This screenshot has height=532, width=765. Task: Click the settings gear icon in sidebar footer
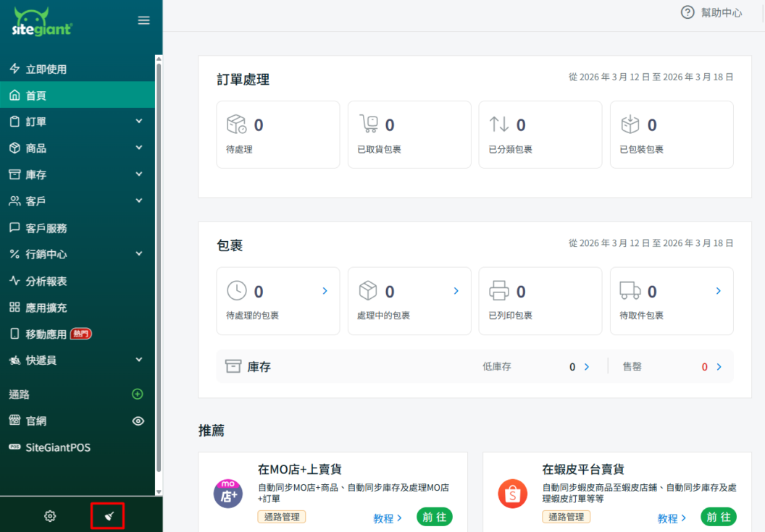point(50,516)
